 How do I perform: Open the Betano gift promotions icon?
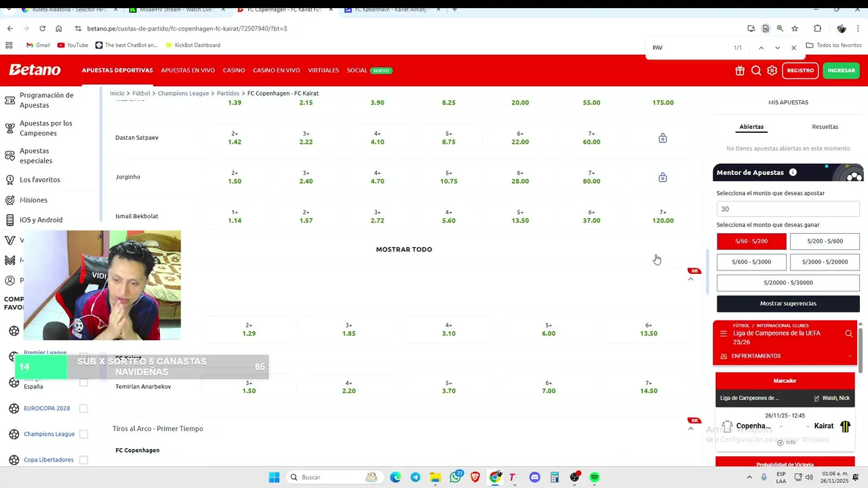coord(740,70)
